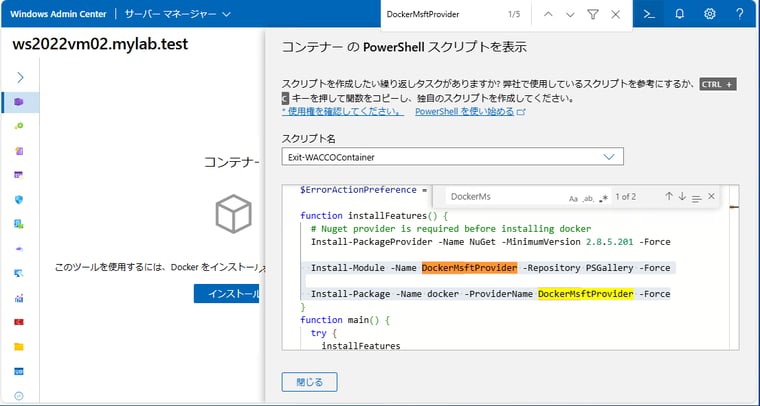This screenshot has width=760, height=406.
Task: Open the license terms link
Action: [342, 111]
